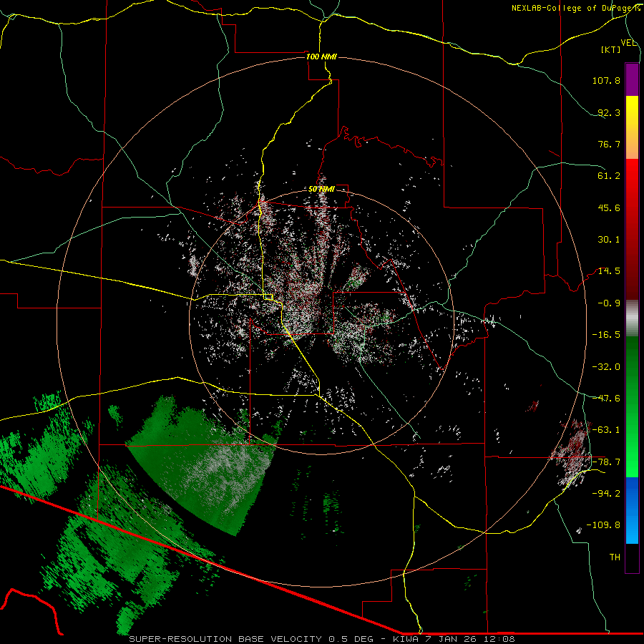The image size is (644, 644).
Task: Click the 50 NMI range ring label
Action: pyautogui.click(x=321, y=190)
